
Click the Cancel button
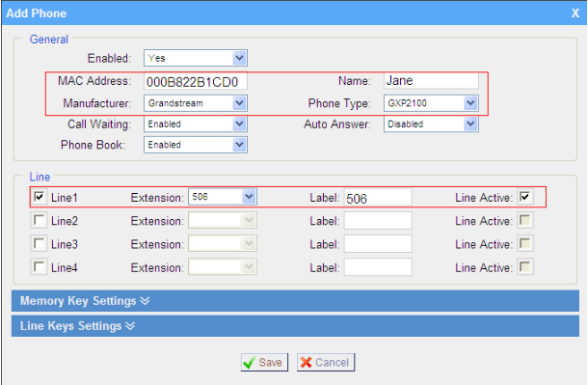[x=326, y=362]
